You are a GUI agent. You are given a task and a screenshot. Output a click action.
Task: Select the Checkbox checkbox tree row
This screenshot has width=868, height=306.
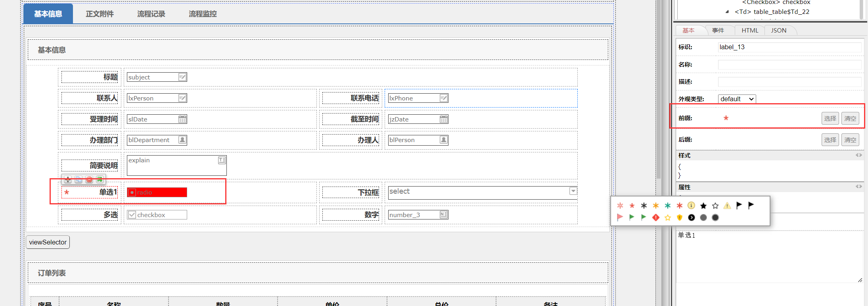(776, 2)
